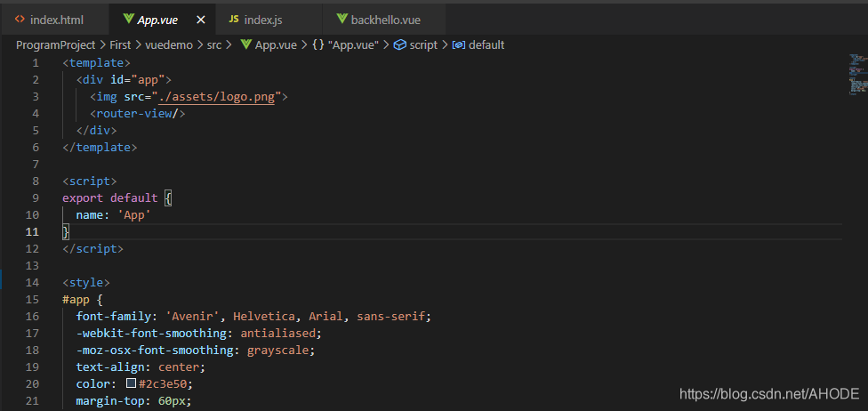Switch to the index.html tab
The height and width of the screenshot is (411, 868).
point(54,20)
